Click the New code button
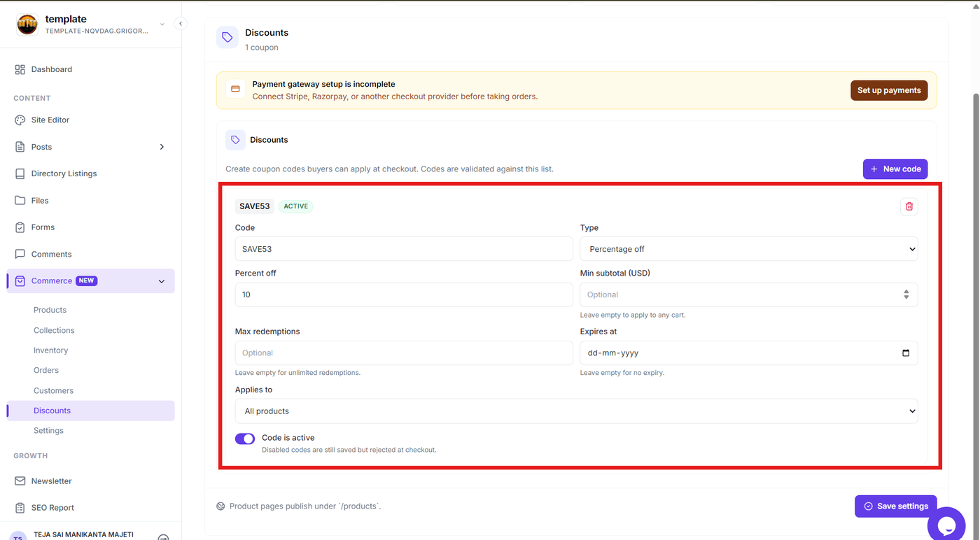980x540 pixels. [895, 169]
